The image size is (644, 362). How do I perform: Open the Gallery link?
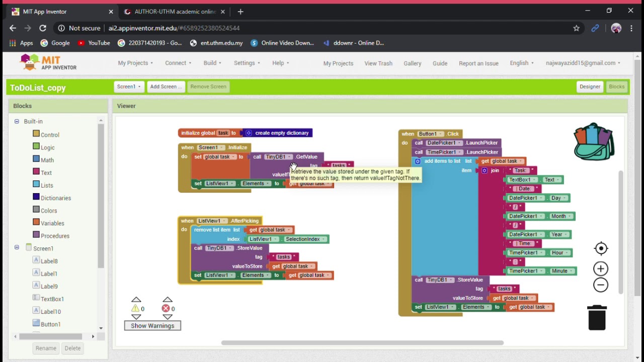pyautogui.click(x=412, y=63)
